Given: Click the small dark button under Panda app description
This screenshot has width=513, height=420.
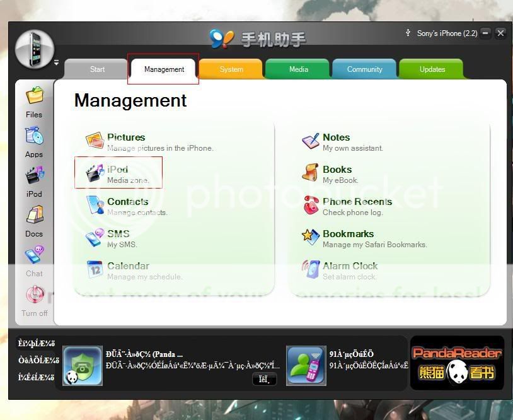Looking at the screenshot, I should [264, 379].
